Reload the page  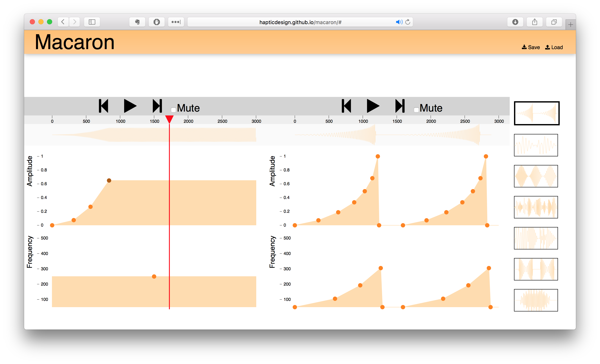(408, 22)
